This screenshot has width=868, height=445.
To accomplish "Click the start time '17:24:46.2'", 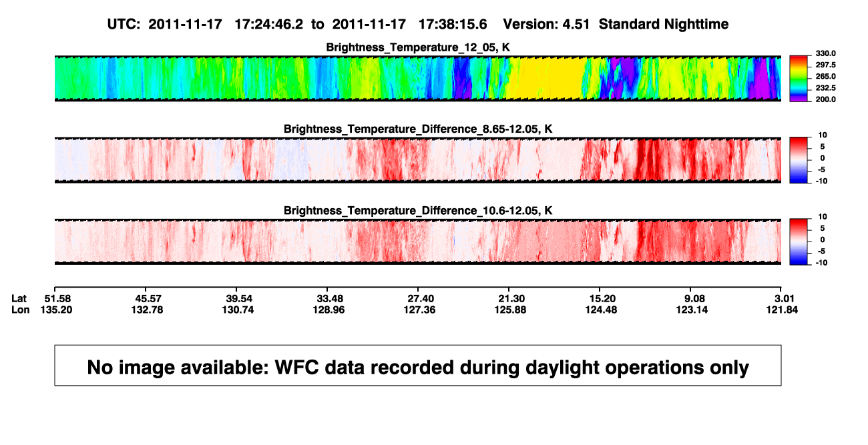I will 269,24.
